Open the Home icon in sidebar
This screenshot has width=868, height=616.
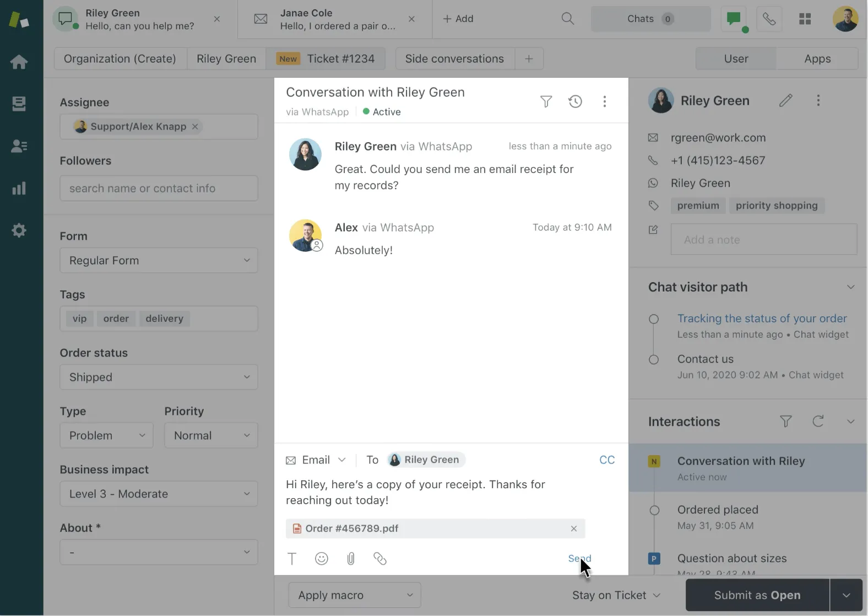[19, 62]
